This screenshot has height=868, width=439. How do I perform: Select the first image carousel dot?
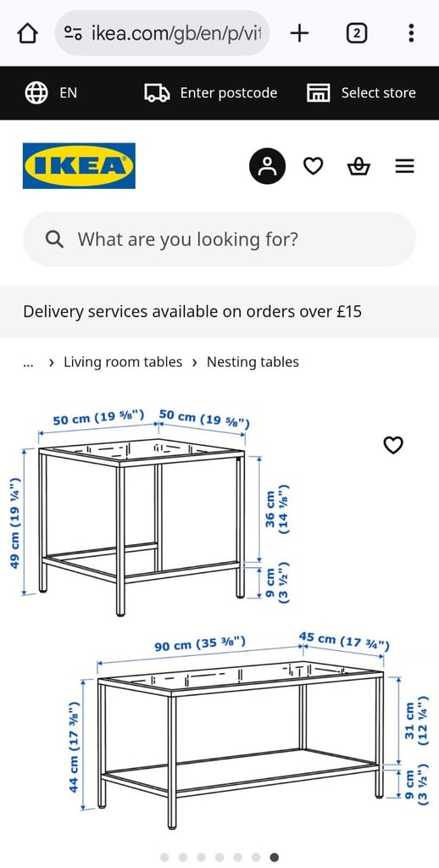(164, 857)
